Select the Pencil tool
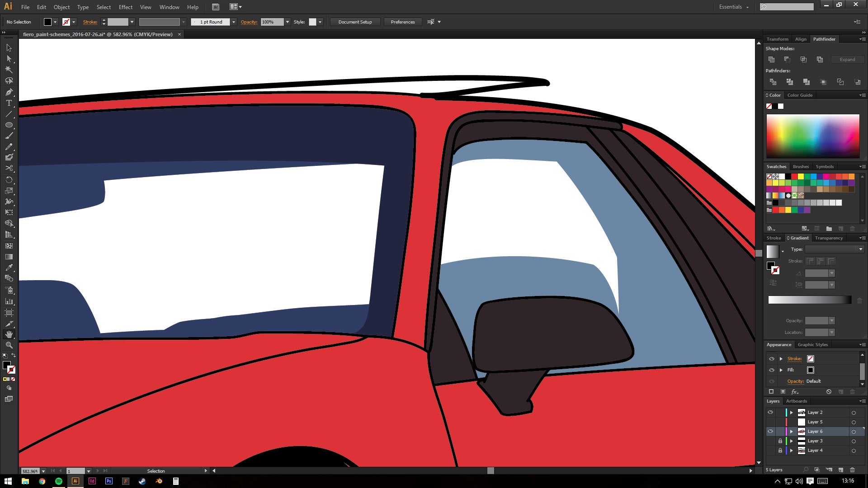The height and width of the screenshot is (488, 868). (9, 147)
